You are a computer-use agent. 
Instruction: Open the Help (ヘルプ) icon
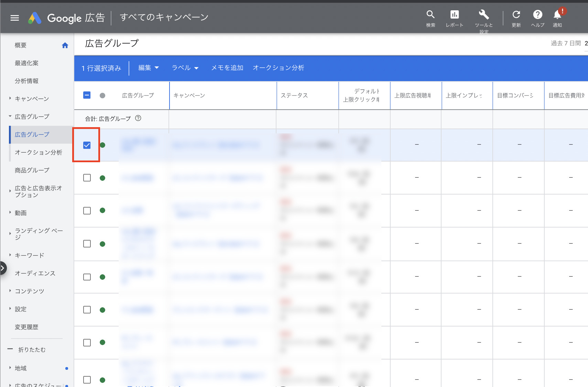point(537,14)
